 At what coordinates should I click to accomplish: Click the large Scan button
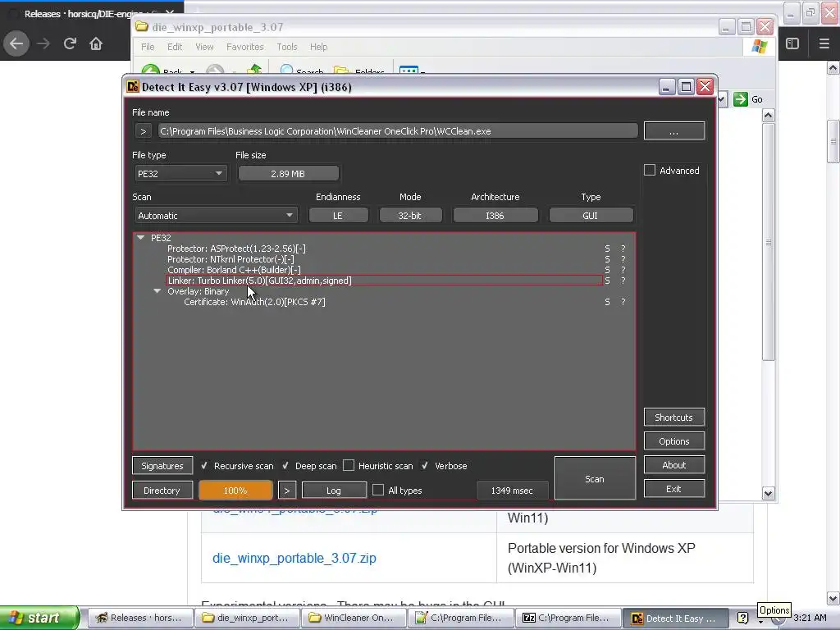tap(595, 478)
